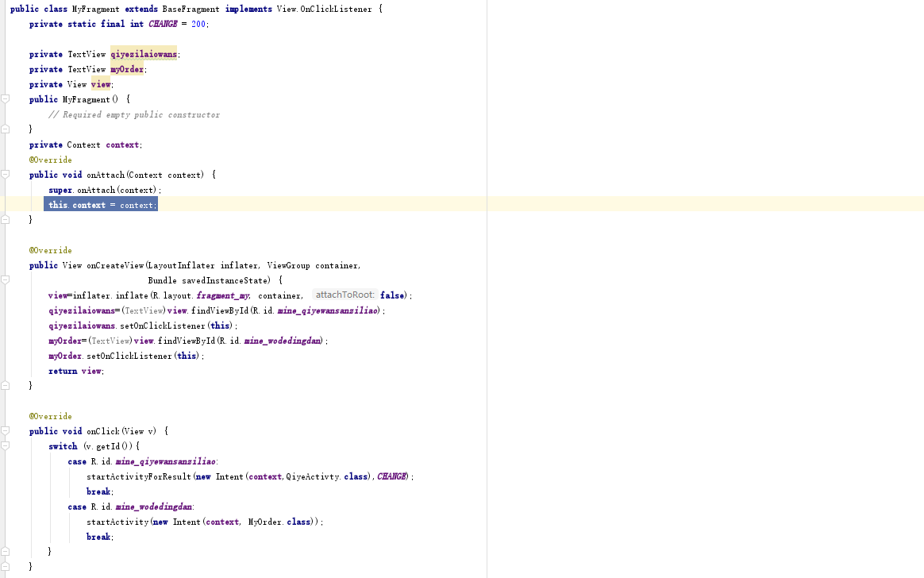Click the break after the startActivity(new Intent) line
The image size is (924, 578).
99,537
